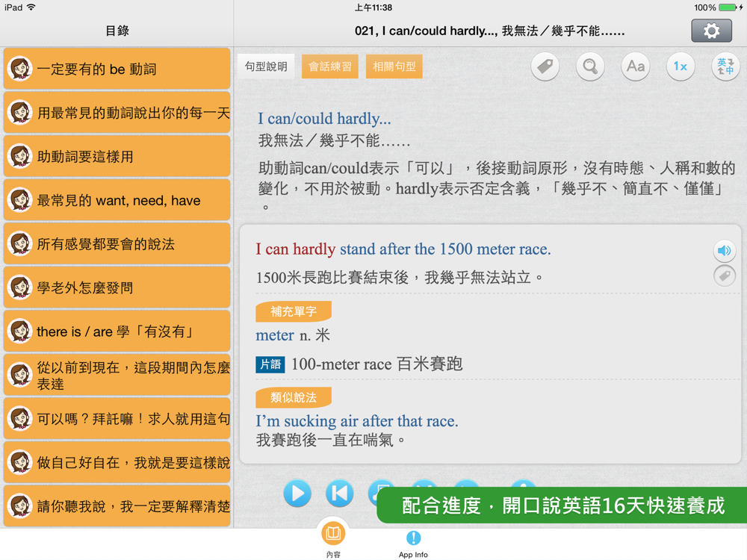Viewport: 747px width, 560px height.
Task: Open chapter 一定要有的 be 動詞
Action: [x=117, y=69]
